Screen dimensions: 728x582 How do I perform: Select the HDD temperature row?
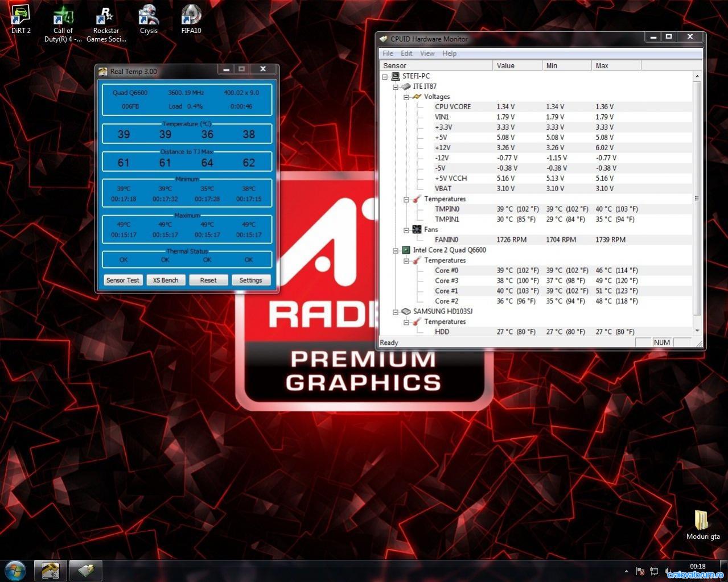(x=537, y=332)
